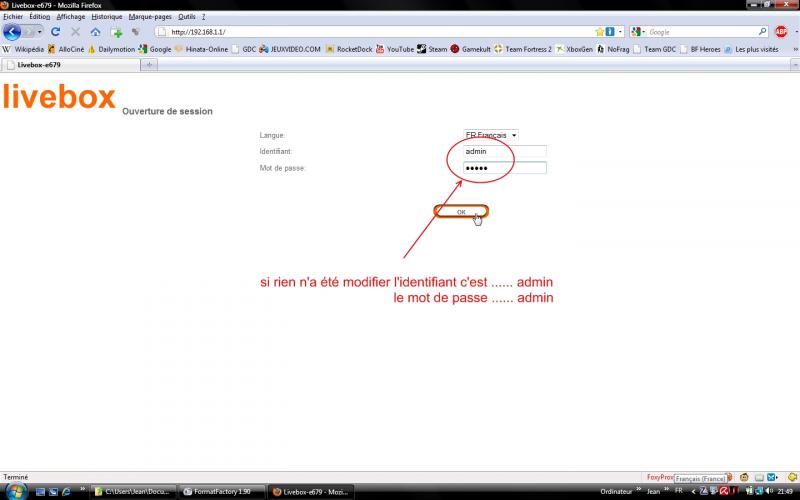Open the Marque-pages menu

coord(150,17)
